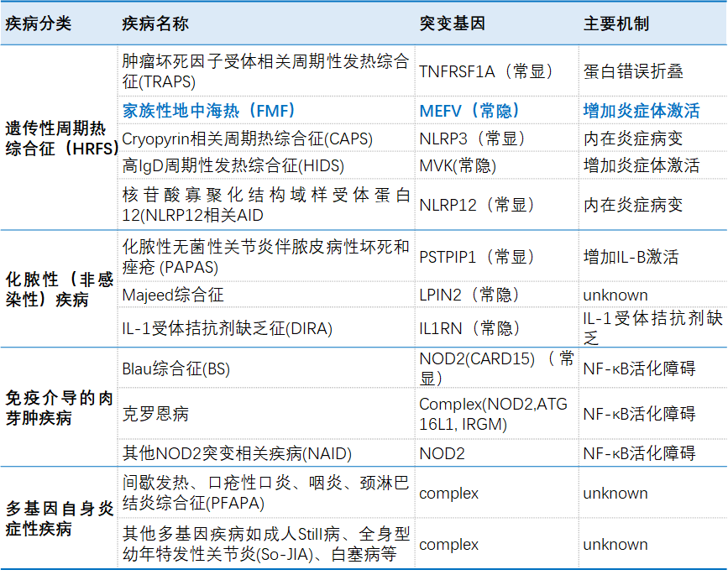
Task: Select the 化脓性（非感染性）疾病 category cell
Action: 60,290
